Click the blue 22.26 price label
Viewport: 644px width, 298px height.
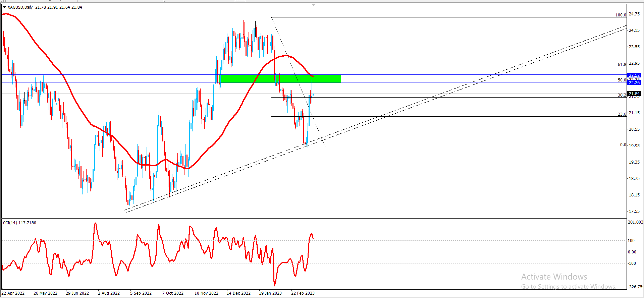coord(634,83)
